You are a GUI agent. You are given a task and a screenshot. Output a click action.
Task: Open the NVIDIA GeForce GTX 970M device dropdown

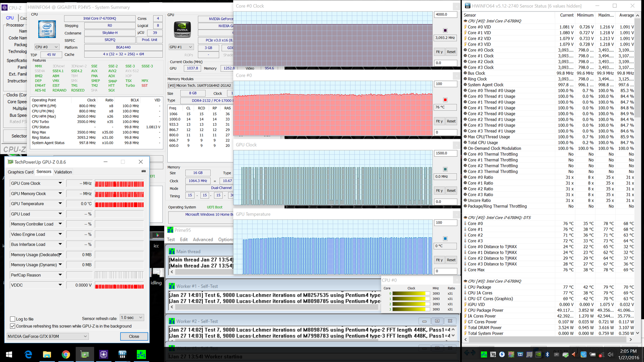[x=48, y=336]
